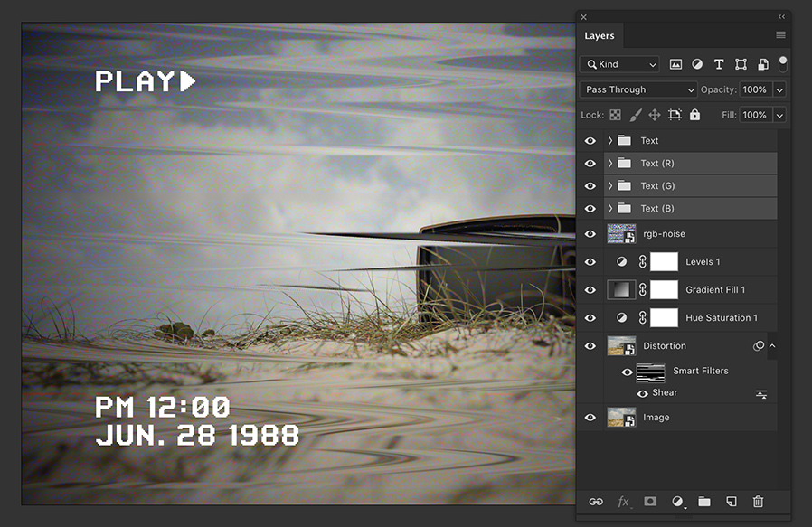The height and width of the screenshot is (527, 812).
Task: Hide the Distortion layer
Action: click(x=590, y=346)
